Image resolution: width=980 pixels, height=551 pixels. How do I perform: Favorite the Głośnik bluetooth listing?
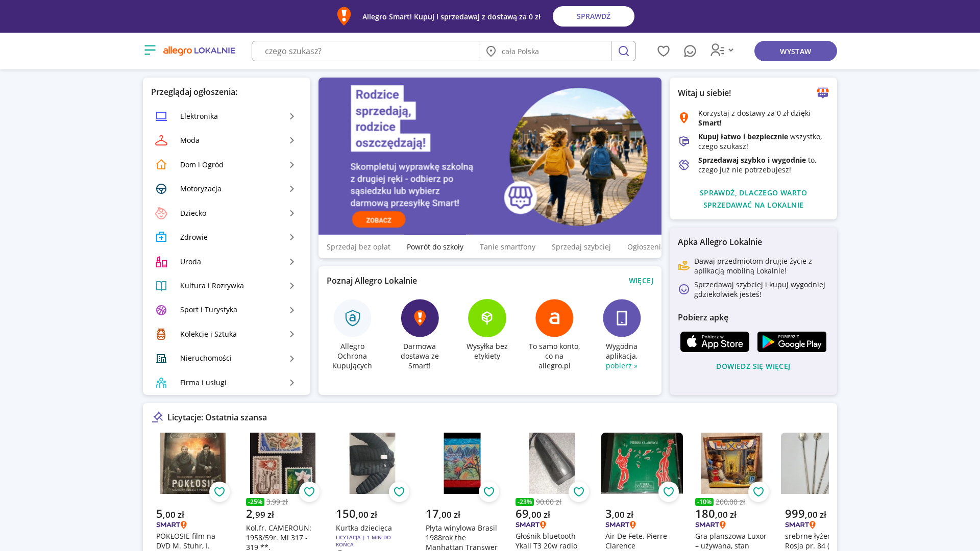[x=579, y=492]
